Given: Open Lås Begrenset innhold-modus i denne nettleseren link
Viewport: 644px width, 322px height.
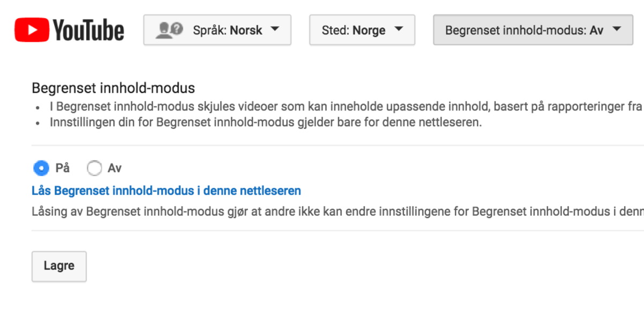Looking at the screenshot, I should (x=166, y=191).
